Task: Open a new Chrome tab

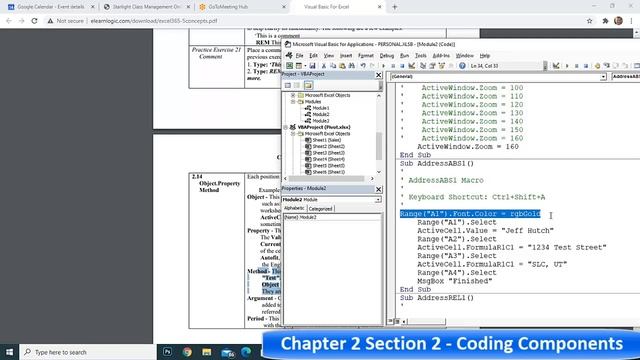Action: 394,7
